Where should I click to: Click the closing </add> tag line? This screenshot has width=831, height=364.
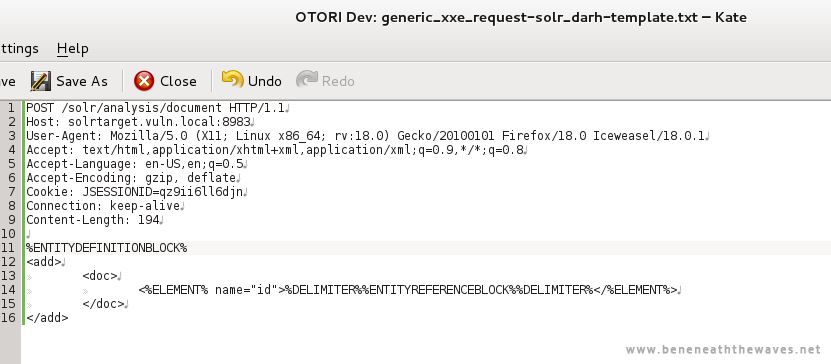pyautogui.click(x=47, y=318)
